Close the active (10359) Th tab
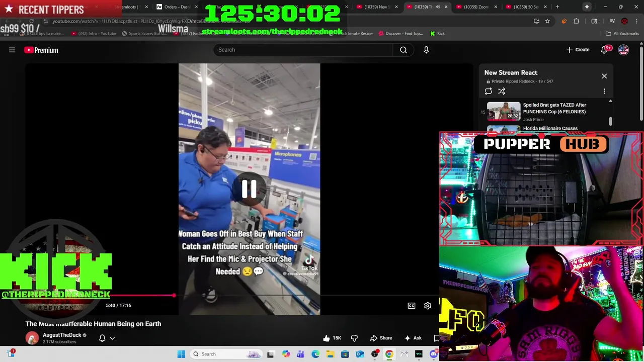Image resolution: width=644 pixels, height=362 pixels. tap(446, 7)
